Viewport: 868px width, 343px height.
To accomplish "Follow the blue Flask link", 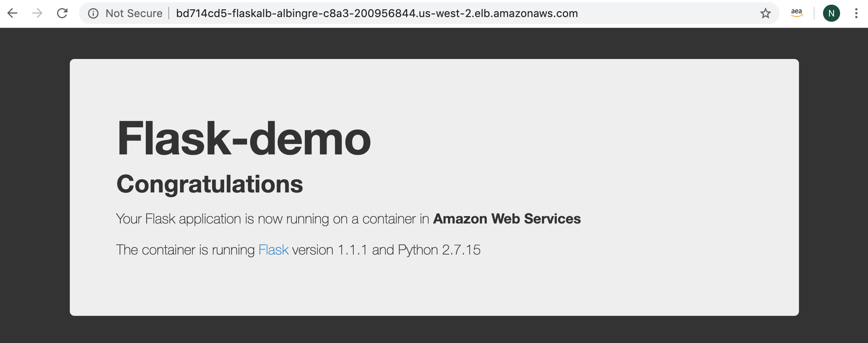I will [x=273, y=250].
